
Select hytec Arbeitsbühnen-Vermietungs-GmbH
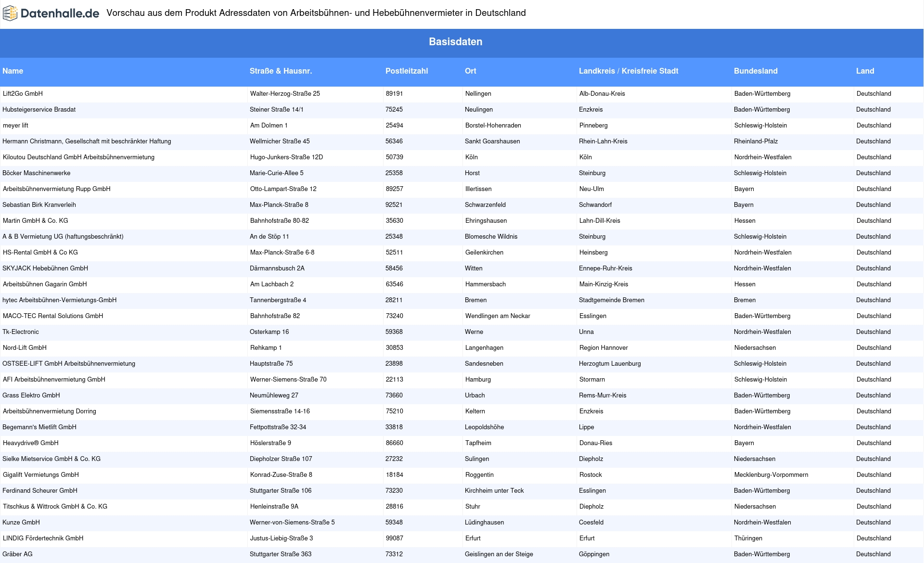pos(59,300)
